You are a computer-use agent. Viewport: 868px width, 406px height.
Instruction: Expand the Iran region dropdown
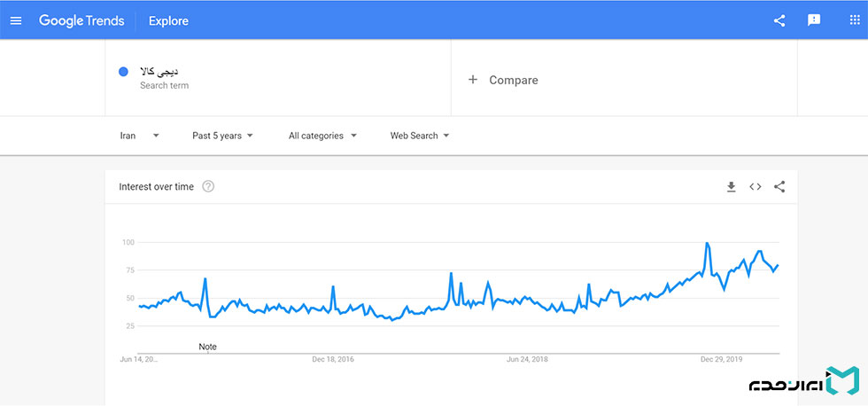[140, 136]
